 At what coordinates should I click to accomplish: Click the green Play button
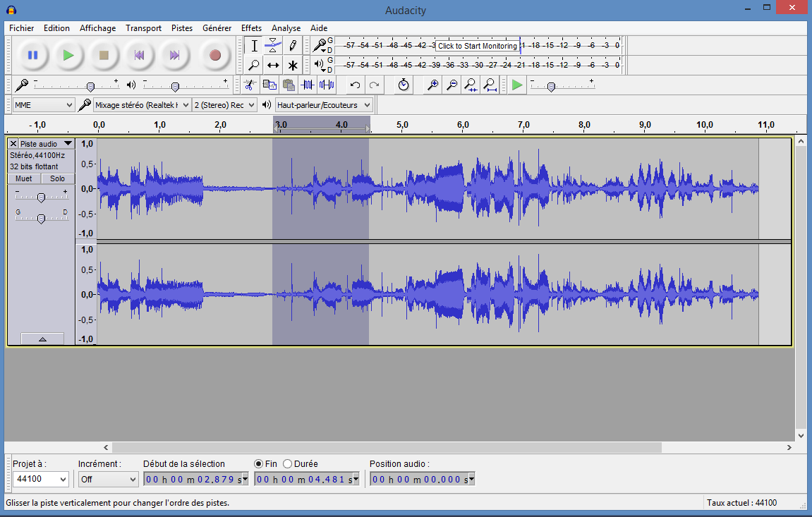coord(68,55)
